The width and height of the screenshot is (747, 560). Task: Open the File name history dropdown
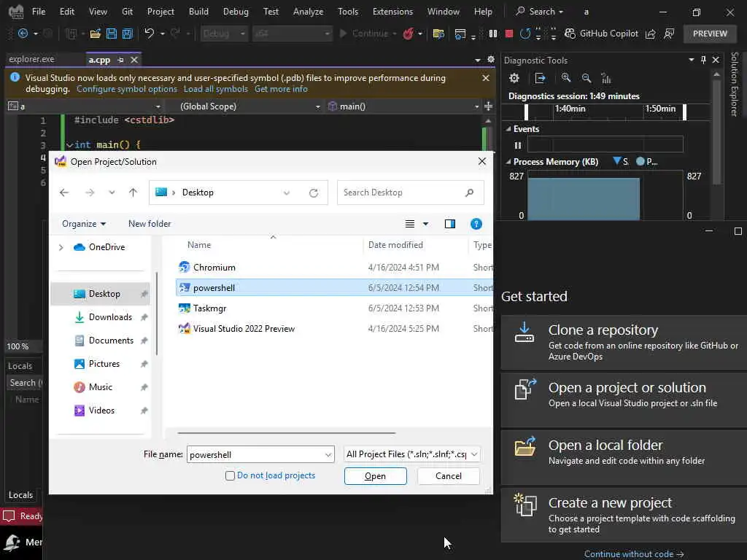(328, 455)
